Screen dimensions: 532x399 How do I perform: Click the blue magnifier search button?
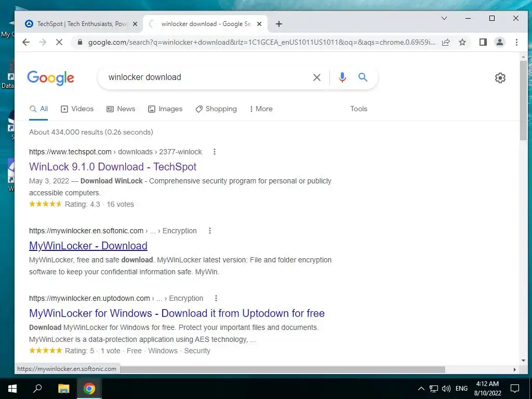point(363,77)
